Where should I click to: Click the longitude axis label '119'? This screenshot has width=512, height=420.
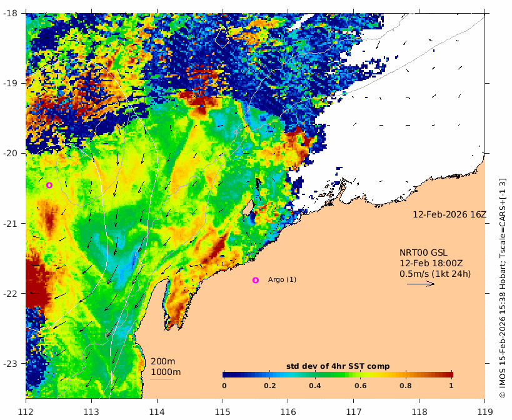(x=485, y=412)
